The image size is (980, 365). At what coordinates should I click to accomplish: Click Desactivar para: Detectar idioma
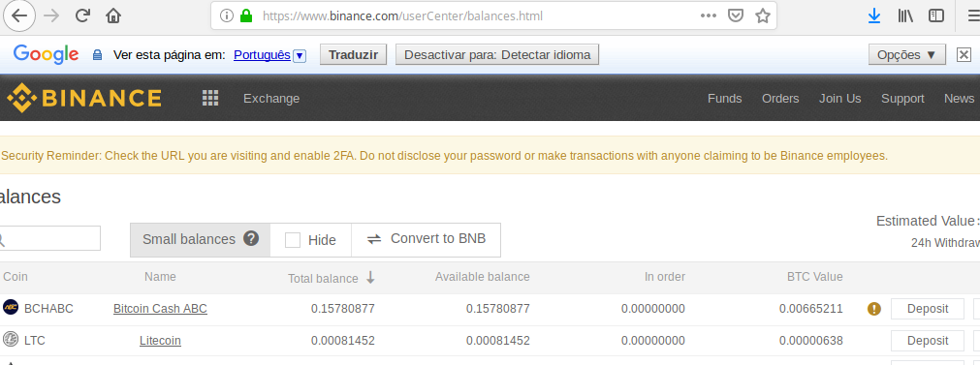click(x=497, y=55)
